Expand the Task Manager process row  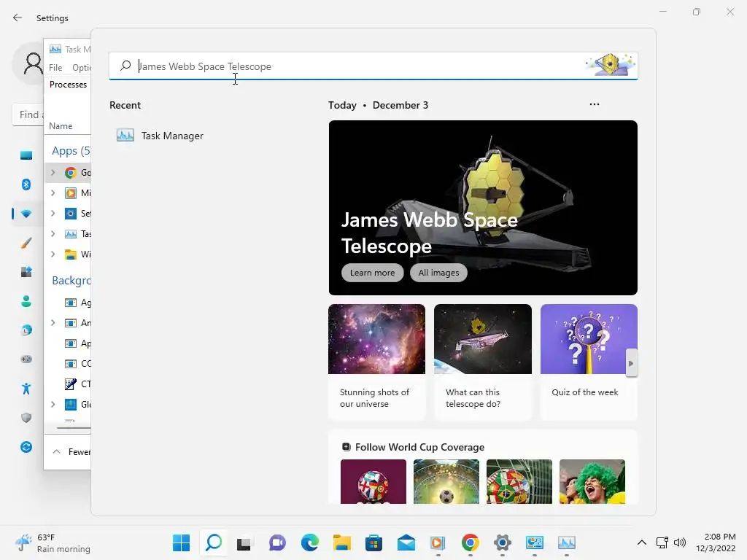click(x=53, y=233)
